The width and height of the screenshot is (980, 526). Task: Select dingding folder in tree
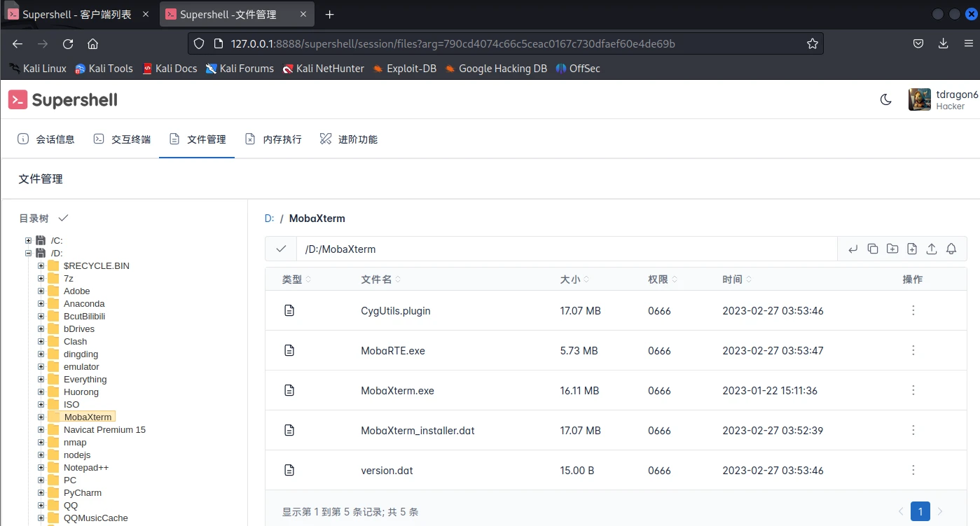pos(81,354)
